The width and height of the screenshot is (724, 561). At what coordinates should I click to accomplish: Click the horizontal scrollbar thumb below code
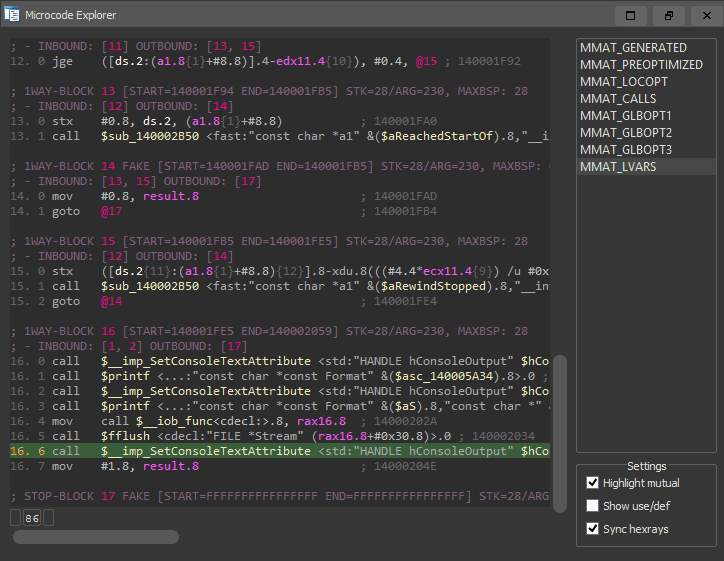[x=96, y=537]
